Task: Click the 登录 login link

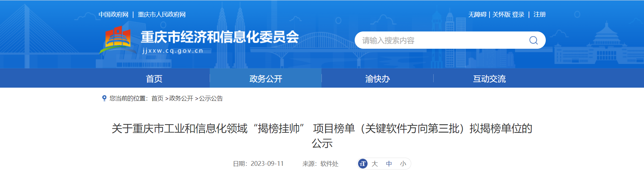Action: pos(518,15)
